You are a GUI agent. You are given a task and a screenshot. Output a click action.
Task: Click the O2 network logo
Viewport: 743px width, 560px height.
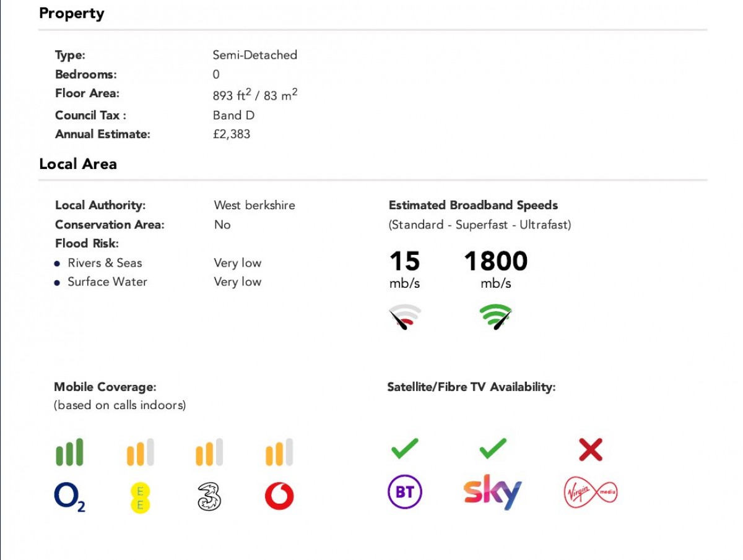point(69,497)
